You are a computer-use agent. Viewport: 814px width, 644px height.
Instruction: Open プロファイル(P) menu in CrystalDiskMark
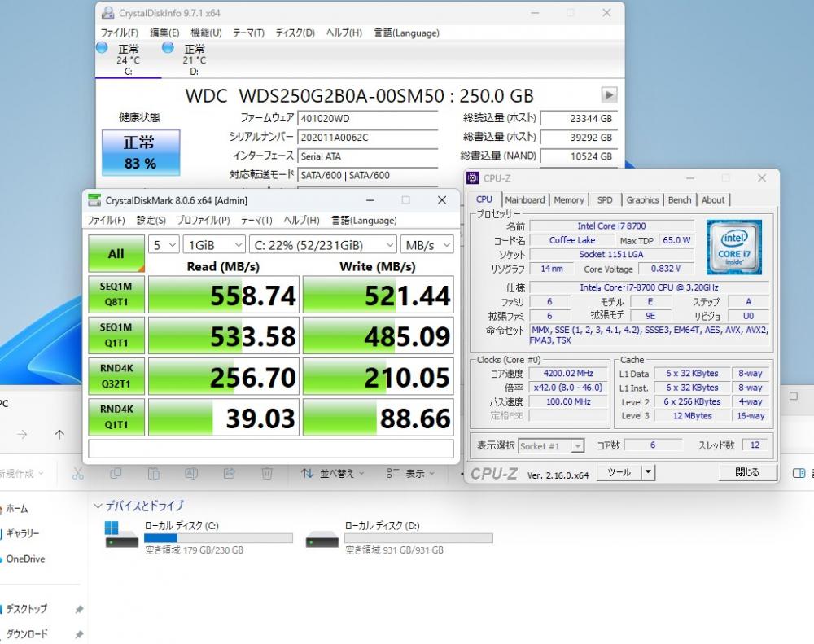[203, 220]
